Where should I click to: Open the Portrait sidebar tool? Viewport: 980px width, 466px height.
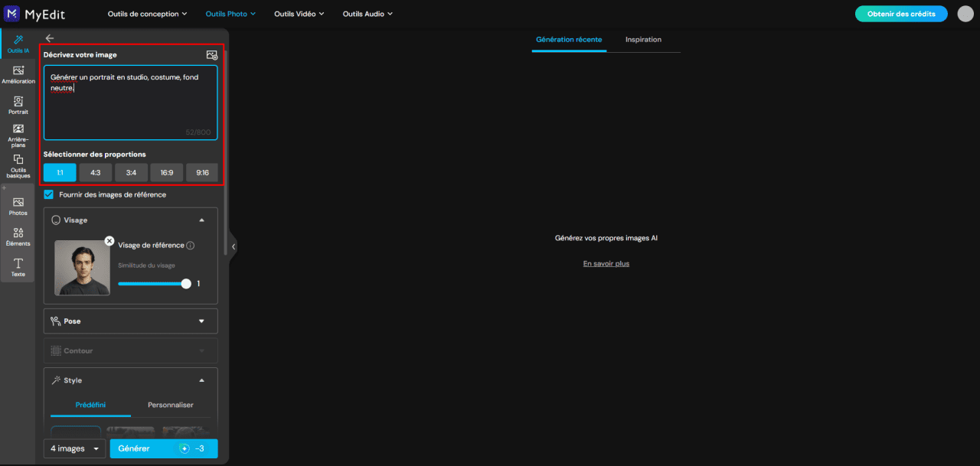pyautogui.click(x=18, y=106)
